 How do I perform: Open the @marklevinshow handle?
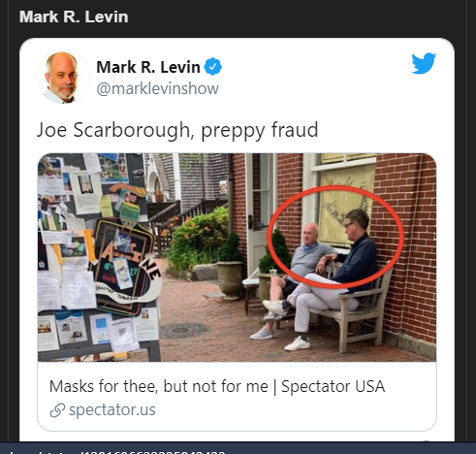click(157, 88)
